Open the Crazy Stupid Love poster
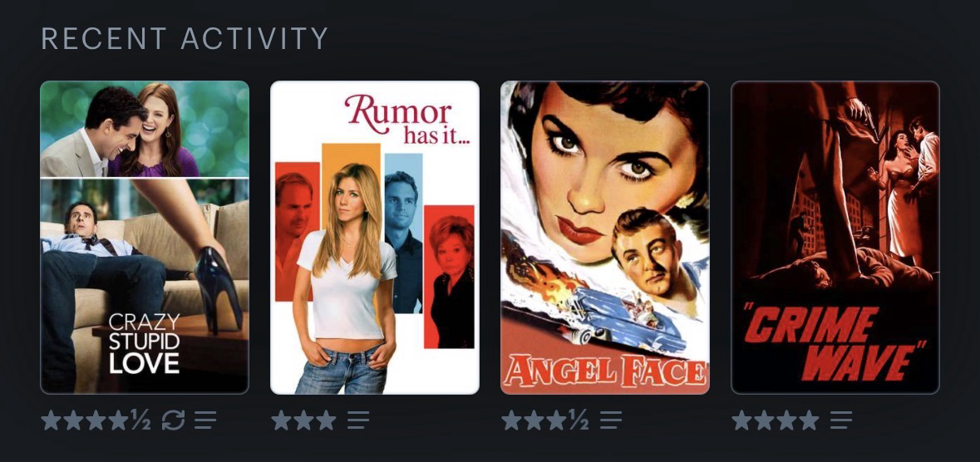The image size is (980, 462). (x=145, y=238)
